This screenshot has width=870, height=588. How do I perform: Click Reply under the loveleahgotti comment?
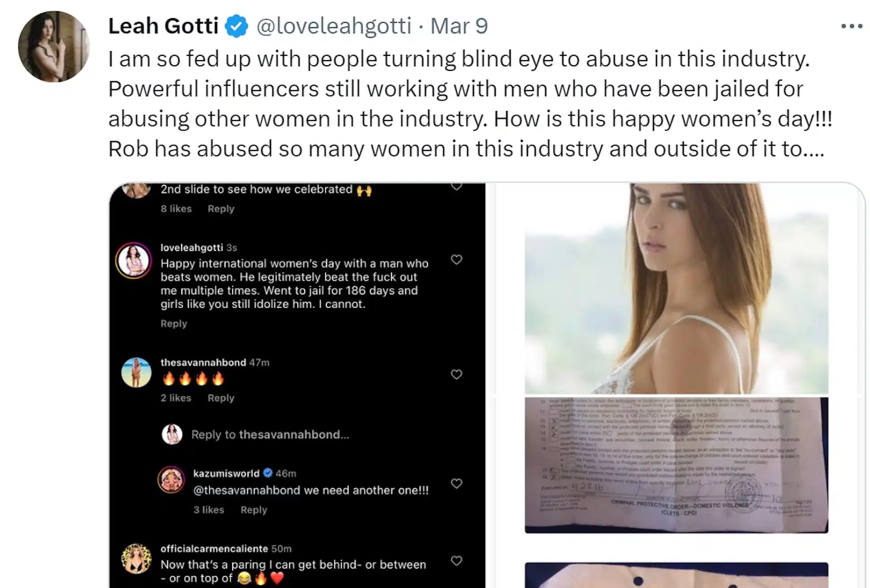coord(174,324)
